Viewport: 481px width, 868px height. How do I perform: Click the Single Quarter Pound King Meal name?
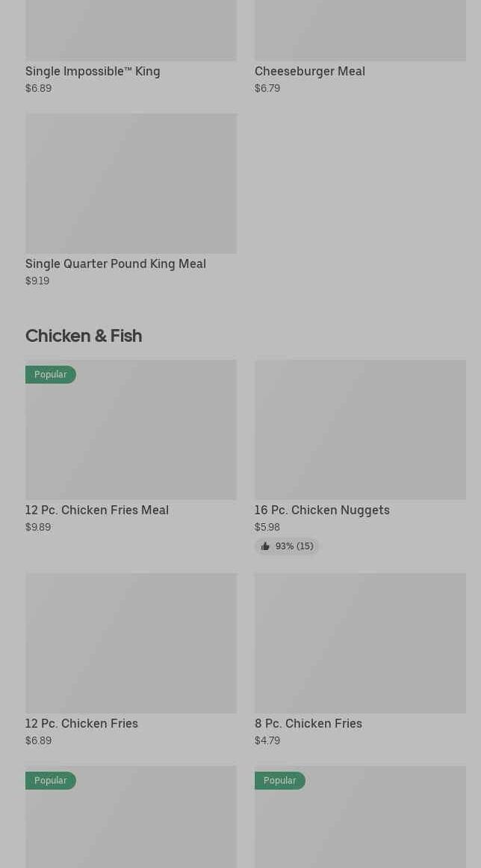point(116,264)
